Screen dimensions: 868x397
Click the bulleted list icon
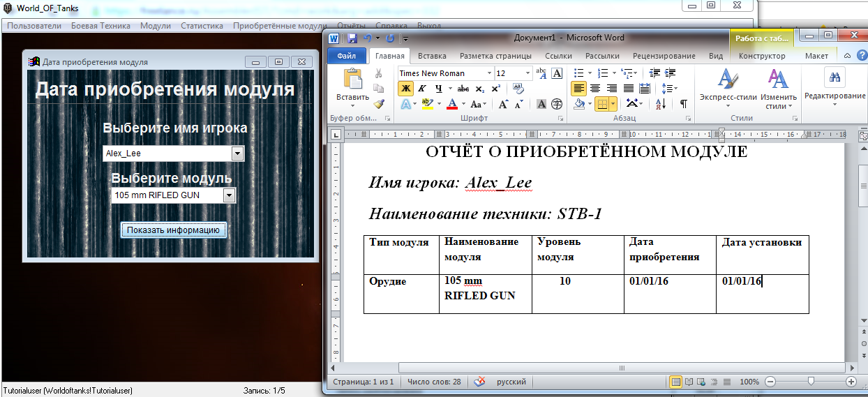coord(578,73)
